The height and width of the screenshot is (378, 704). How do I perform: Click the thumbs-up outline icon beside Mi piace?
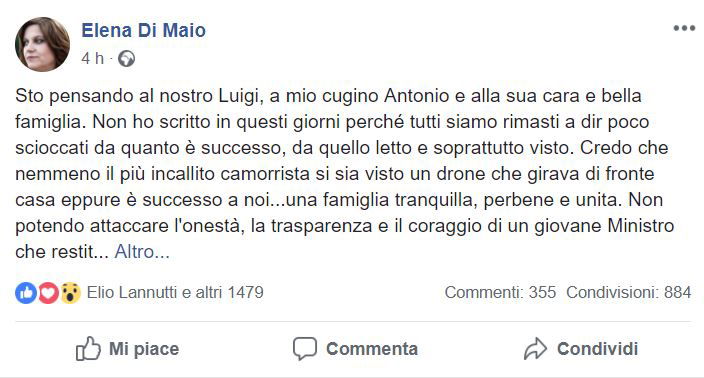88,349
